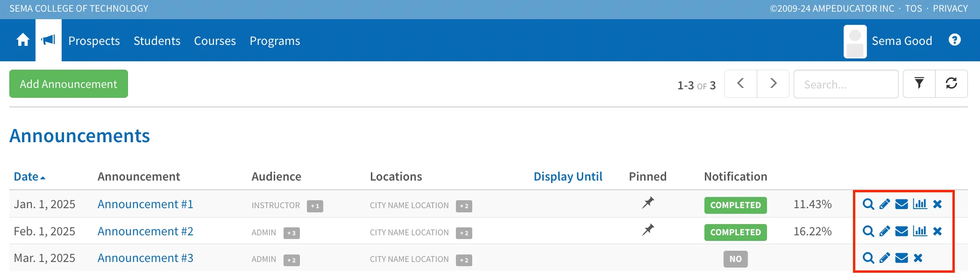The image size is (980, 276).
Task: Refresh the announcements list
Action: (952, 84)
